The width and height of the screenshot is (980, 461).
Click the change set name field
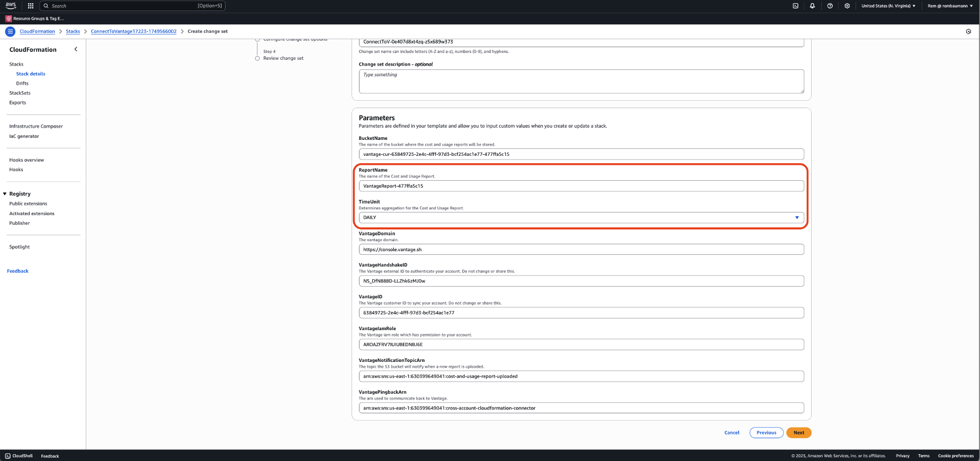point(581,42)
